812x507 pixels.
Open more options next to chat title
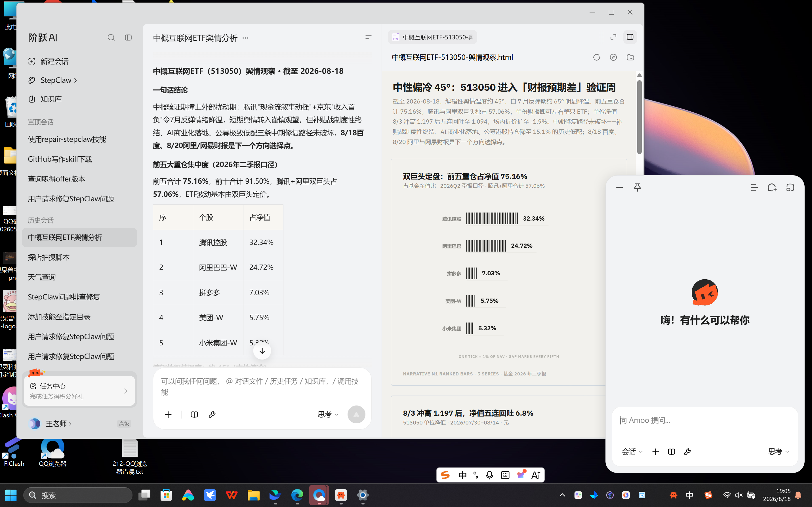245,38
